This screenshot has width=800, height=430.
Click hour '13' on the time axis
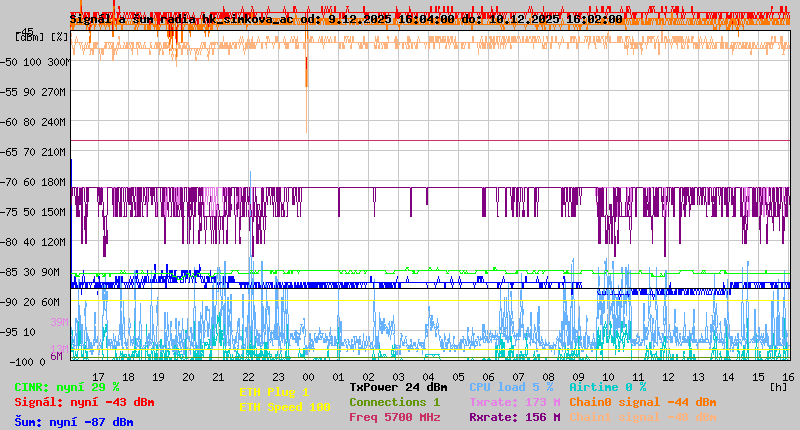pos(698,377)
